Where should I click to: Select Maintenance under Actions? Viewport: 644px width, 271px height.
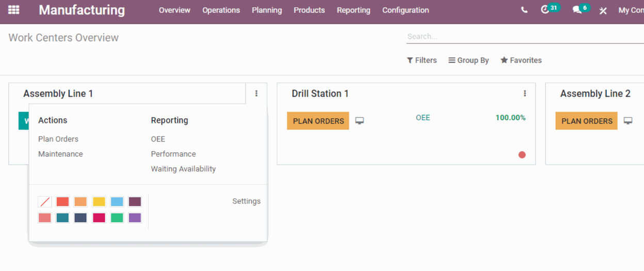[60, 154]
